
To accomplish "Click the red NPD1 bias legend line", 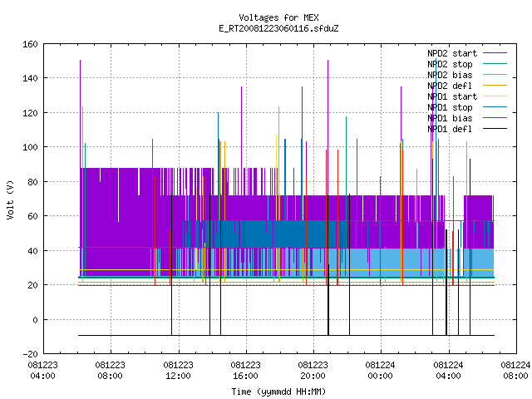I will [495, 118].
